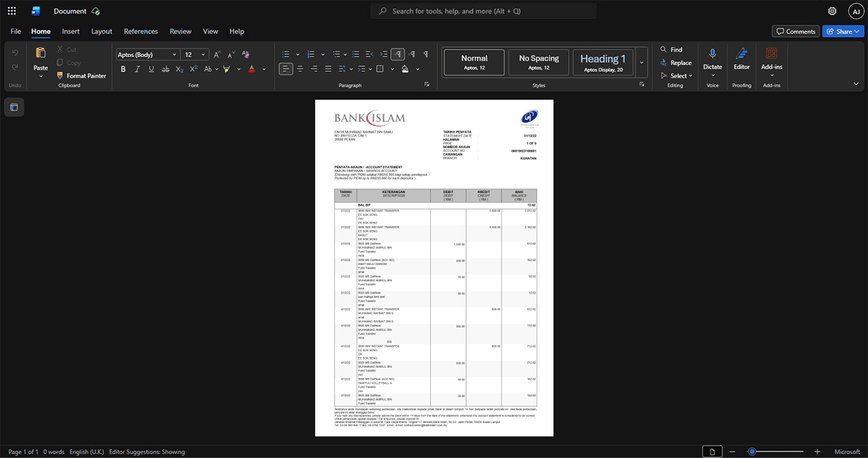This screenshot has height=458, width=868.
Task: Switch to the View tab
Action: 210,31
